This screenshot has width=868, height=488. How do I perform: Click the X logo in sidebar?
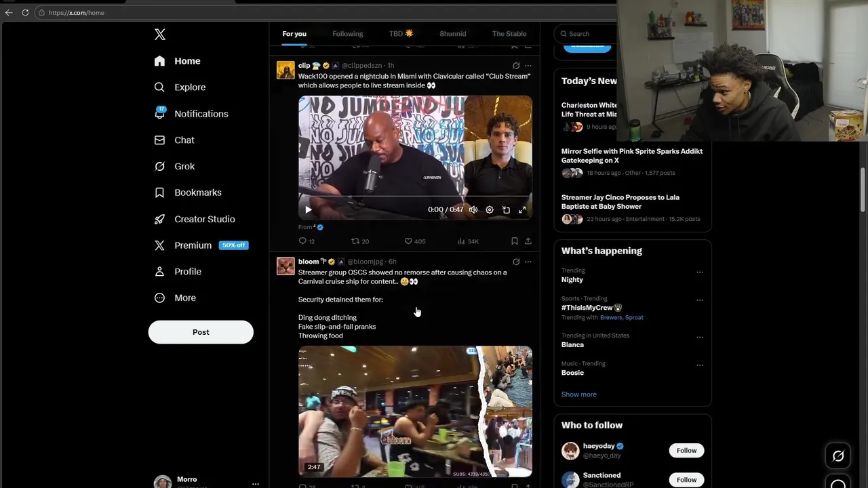[x=159, y=35]
